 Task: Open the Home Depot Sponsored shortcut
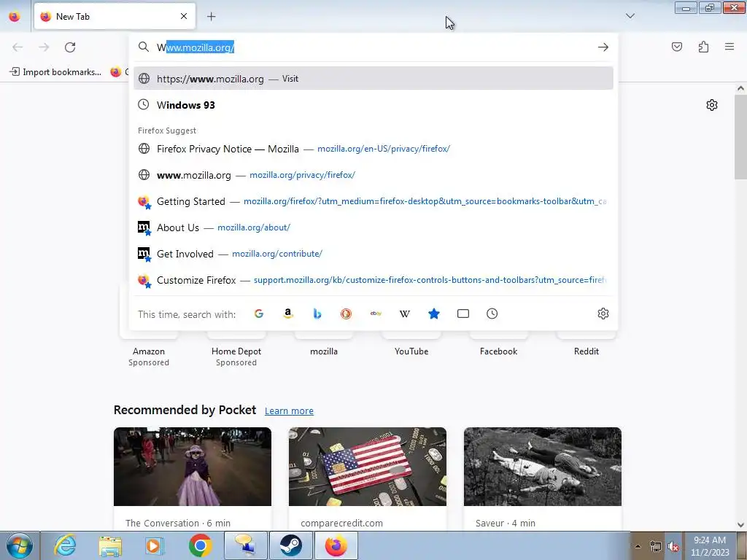236,350
